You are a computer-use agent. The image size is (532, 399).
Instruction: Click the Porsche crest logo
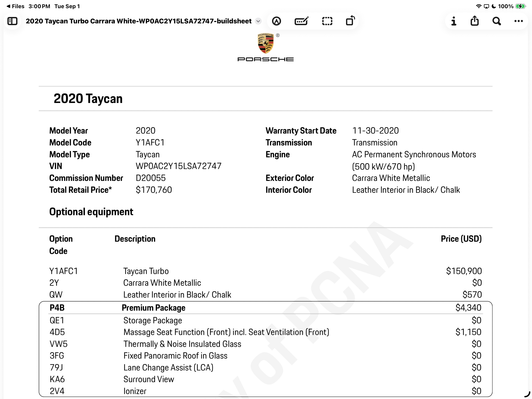click(266, 43)
